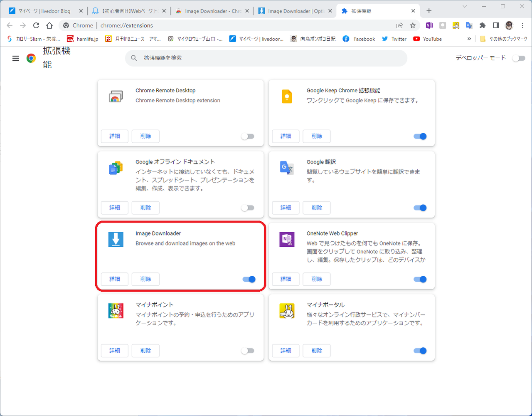
Task: Open the OneNote Web Clipper toolbar extension icon
Action: tap(429, 25)
